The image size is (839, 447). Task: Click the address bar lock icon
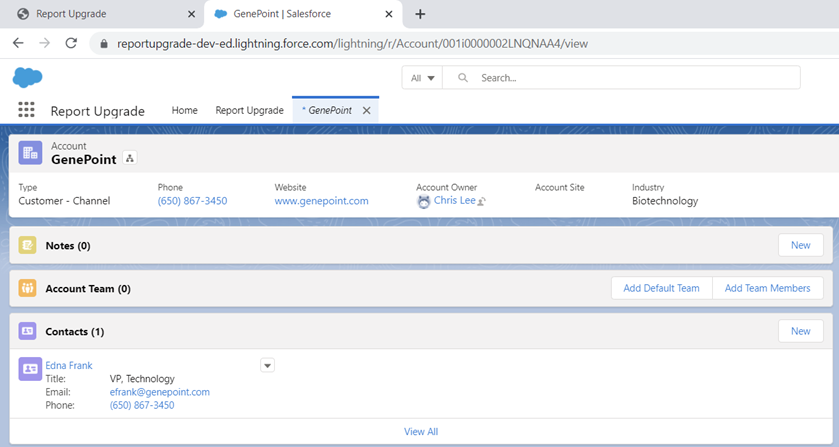[x=104, y=44]
